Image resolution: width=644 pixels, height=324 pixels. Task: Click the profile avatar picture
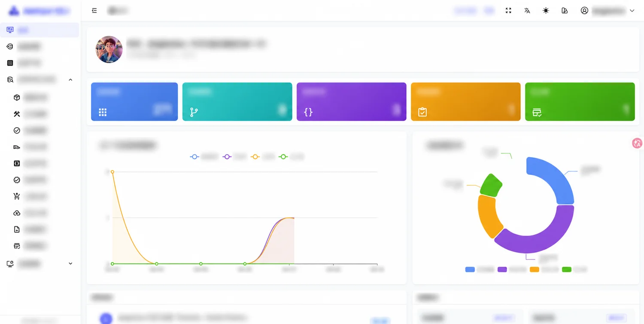(x=109, y=49)
